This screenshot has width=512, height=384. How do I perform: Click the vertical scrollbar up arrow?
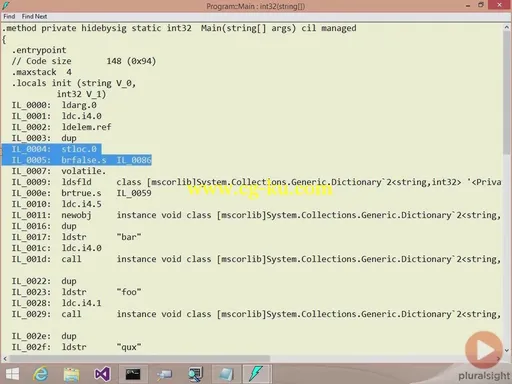tap(507, 28)
